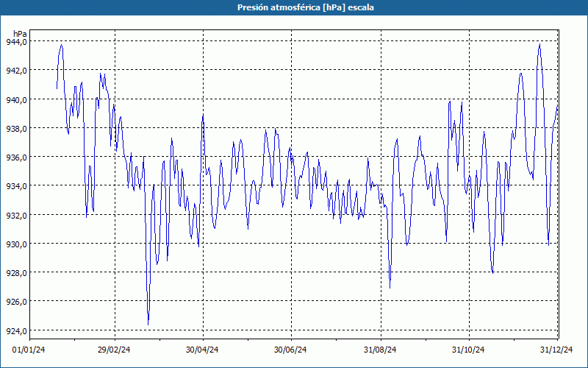The width and height of the screenshot is (588, 368).
Task: Click the 940,0 y-axis value
Action: tap(16, 99)
